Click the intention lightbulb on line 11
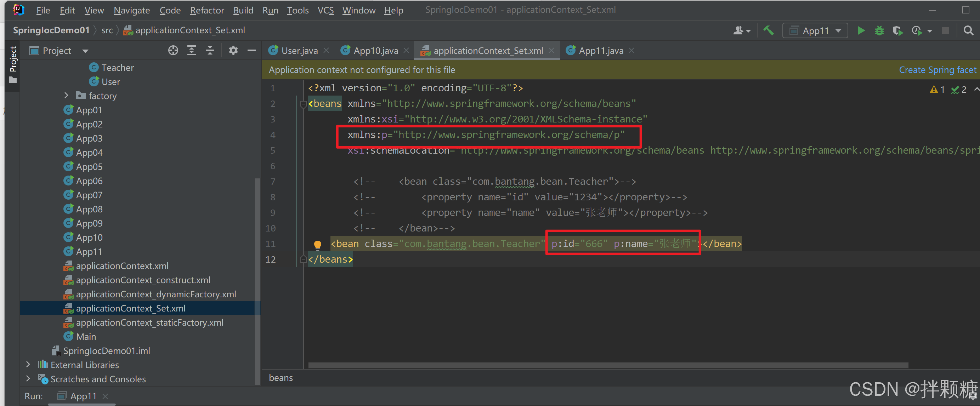This screenshot has height=406, width=980. point(317,245)
